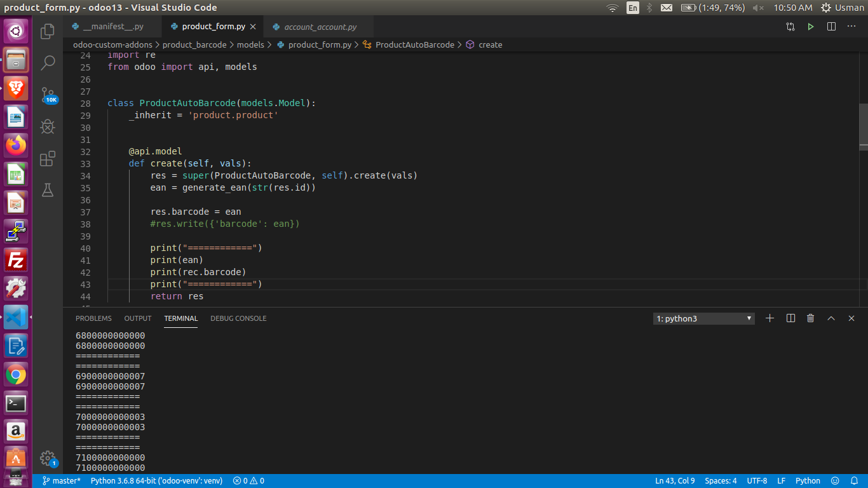Open the En keyboard layout indicator
Image resolution: width=868 pixels, height=488 pixels.
633,8
